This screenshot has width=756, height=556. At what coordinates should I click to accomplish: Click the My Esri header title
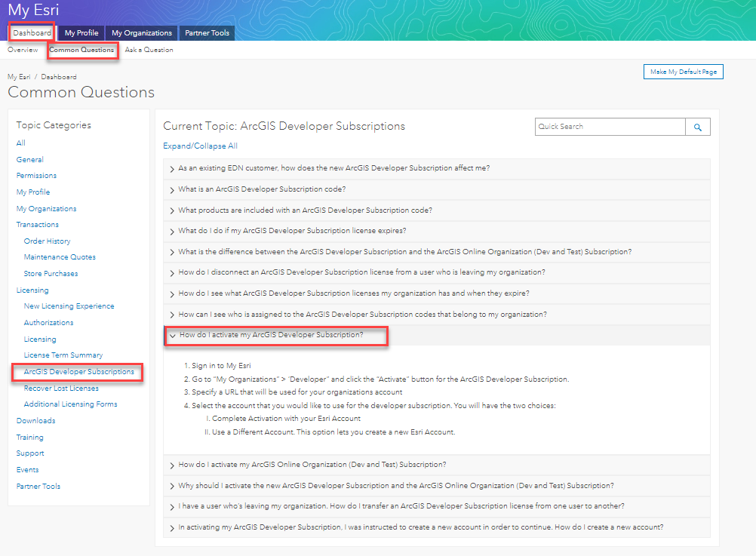[x=33, y=10]
